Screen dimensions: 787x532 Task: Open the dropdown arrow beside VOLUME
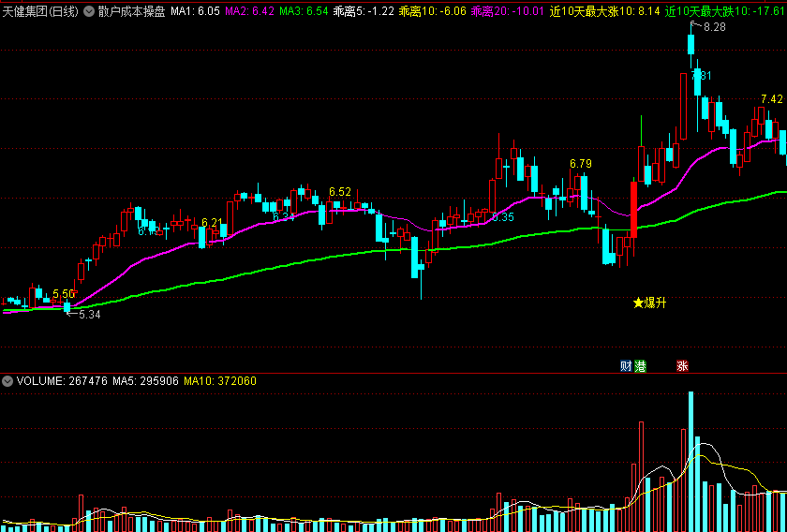pyautogui.click(x=7, y=381)
